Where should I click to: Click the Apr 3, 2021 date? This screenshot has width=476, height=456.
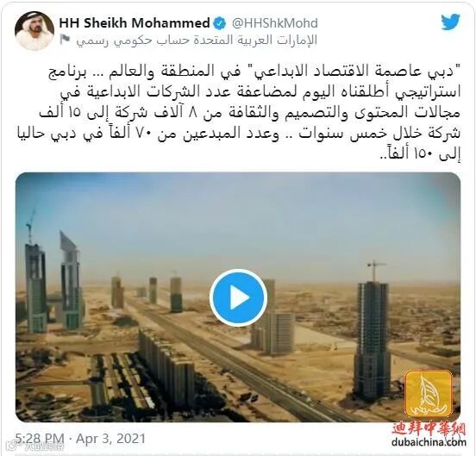pos(110,439)
